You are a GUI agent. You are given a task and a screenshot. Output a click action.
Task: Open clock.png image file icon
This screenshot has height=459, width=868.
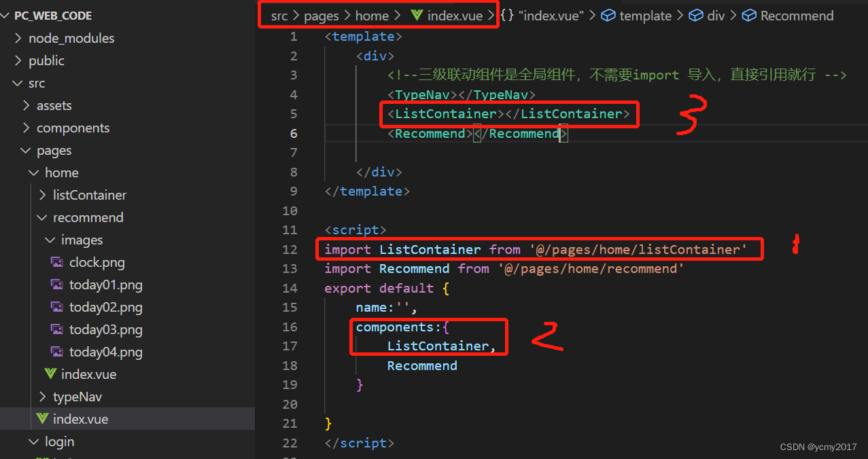[58, 262]
